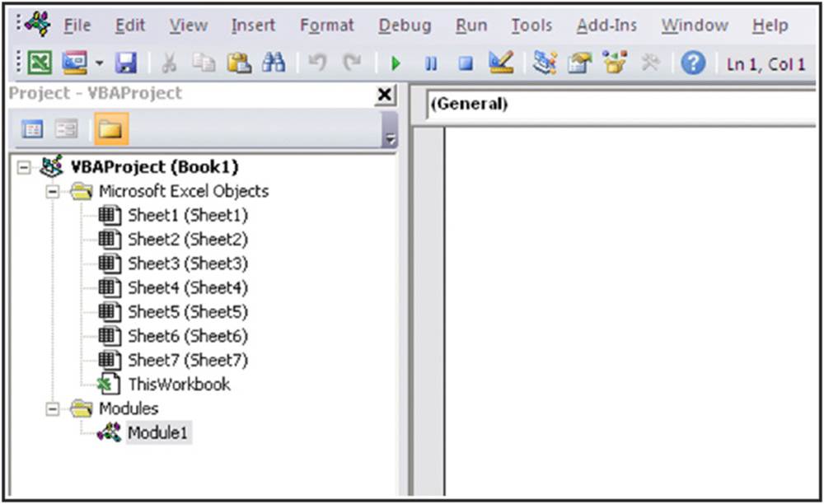Close the Project - VBAProject pane

pos(385,95)
